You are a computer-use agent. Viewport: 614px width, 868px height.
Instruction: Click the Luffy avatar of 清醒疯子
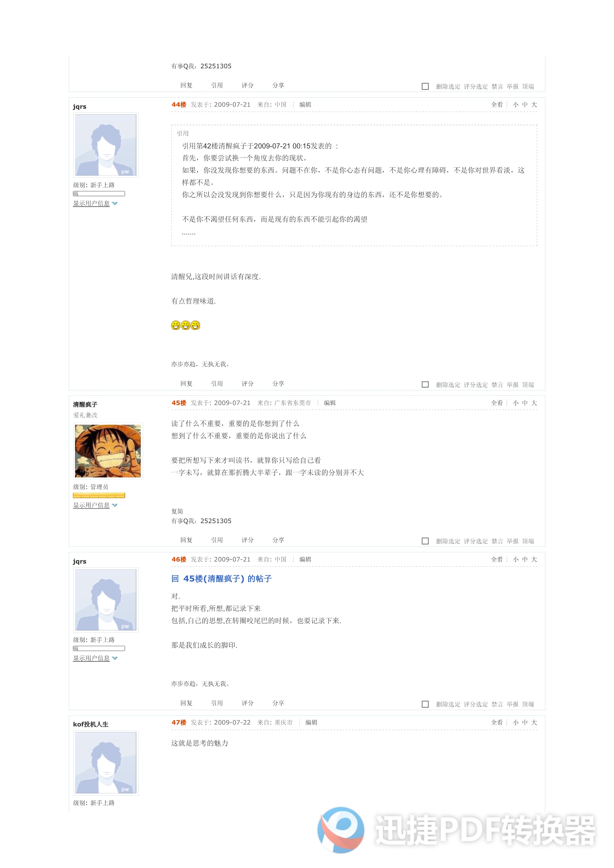(108, 451)
